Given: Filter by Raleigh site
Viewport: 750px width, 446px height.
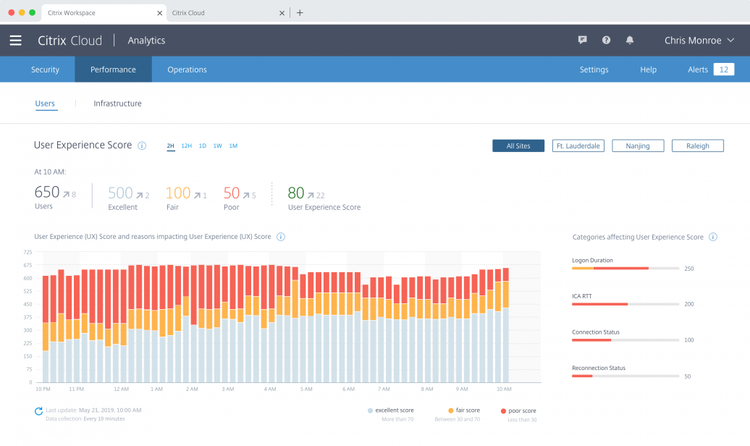Looking at the screenshot, I should [697, 145].
